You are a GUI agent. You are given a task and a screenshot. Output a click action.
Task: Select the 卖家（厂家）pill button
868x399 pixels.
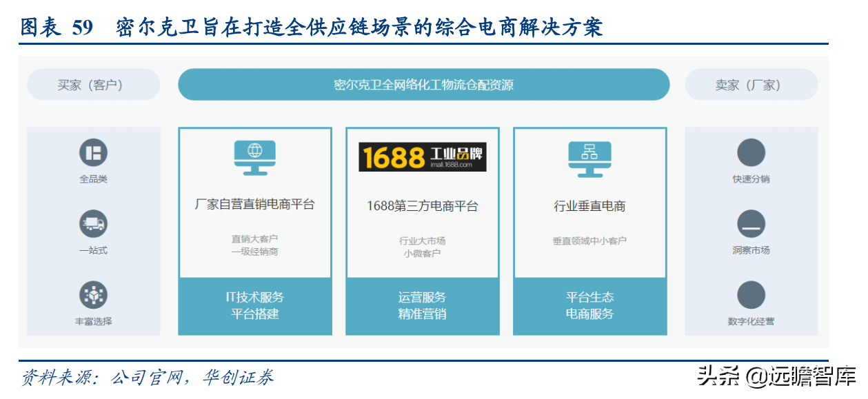(751, 85)
